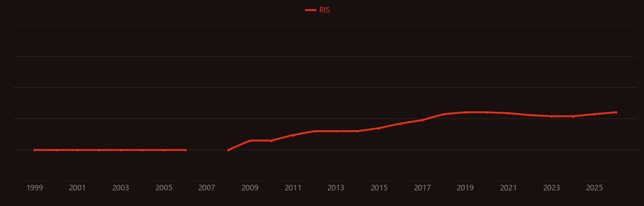644x206 pixels.
Task: Click the RIS data point for 2011
Action: coord(293,135)
